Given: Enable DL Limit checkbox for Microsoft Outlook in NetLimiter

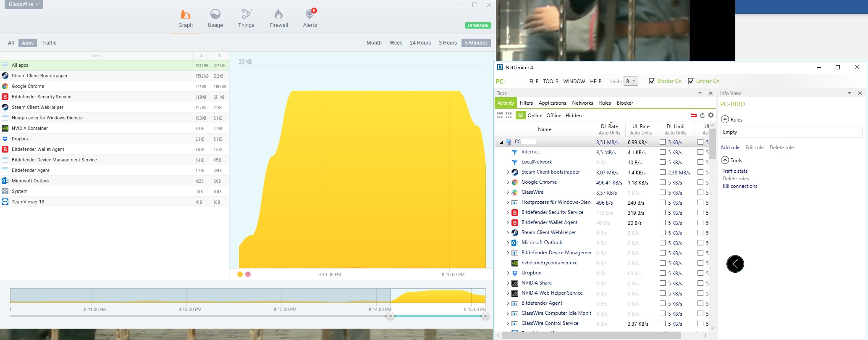Looking at the screenshot, I should click(663, 243).
